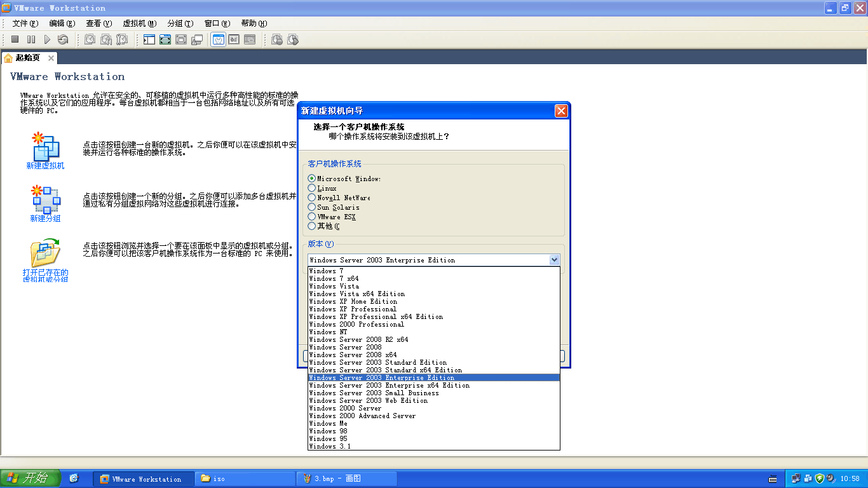Switch to iso folder taskbar button
The image size is (868, 488).
tap(245, 479)
